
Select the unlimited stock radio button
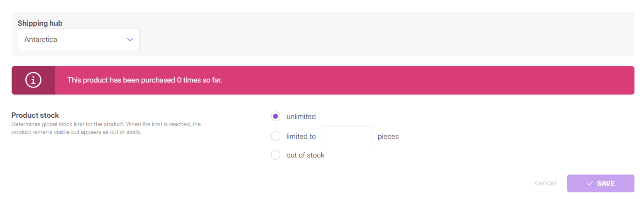pos(275,116)
